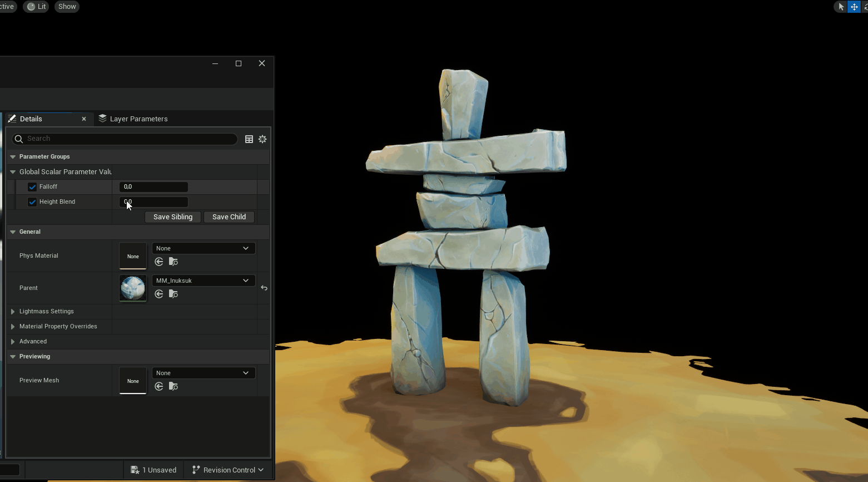Use selected asset for Phys Material

coord(158,262)
